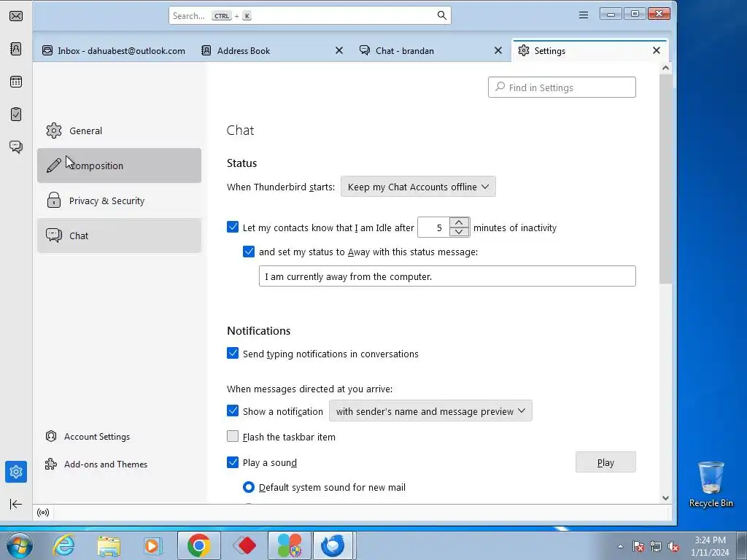Click the taskbar clock showing 3:24 PM

pos(710,546)
